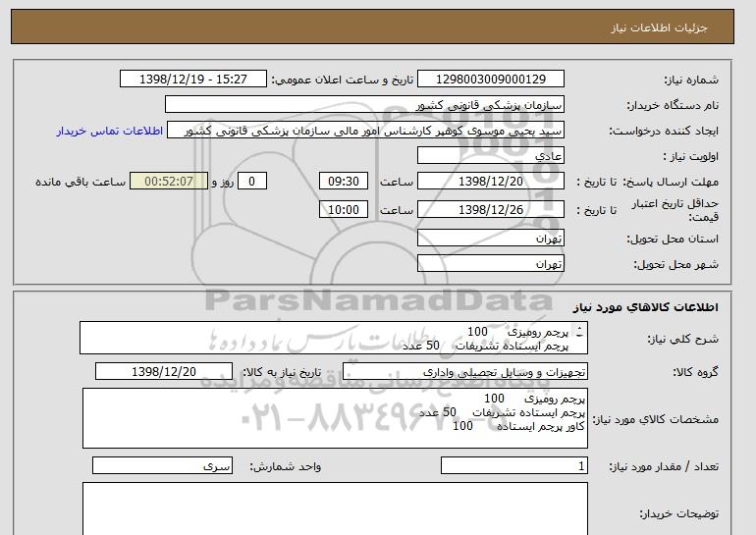The width and height of the screenshot is (756, 535).
Task: Click the label تاریخ و ساعت اعلان عمومی
Action: tap(343, 80)
